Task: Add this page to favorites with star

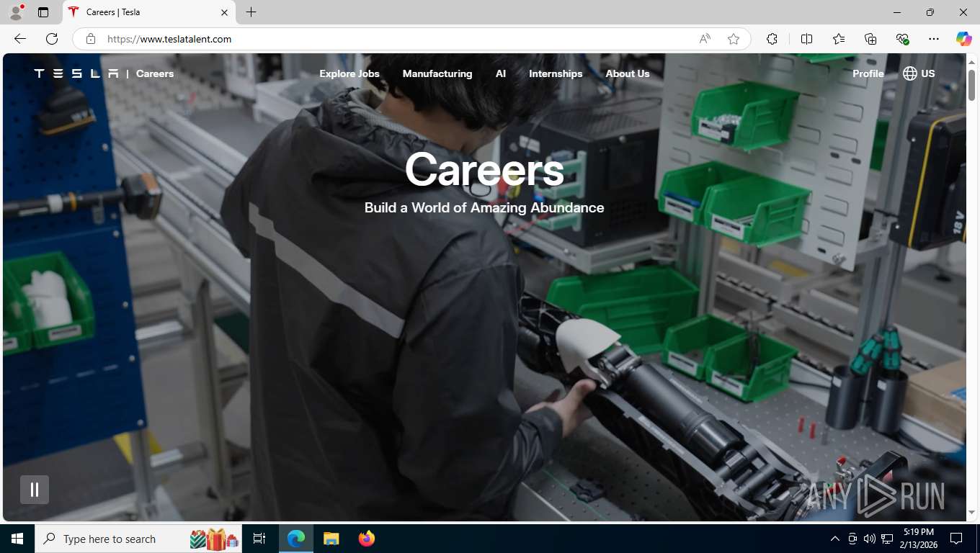Action: point(734,39)
